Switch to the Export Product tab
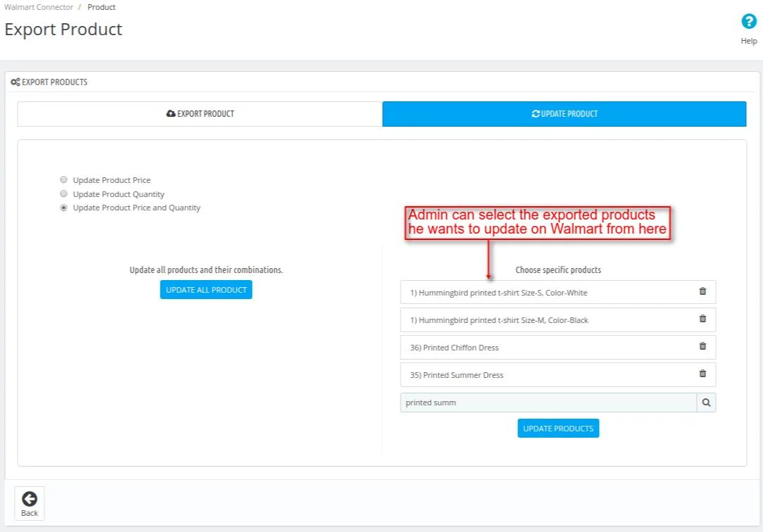 click(200, 114)
